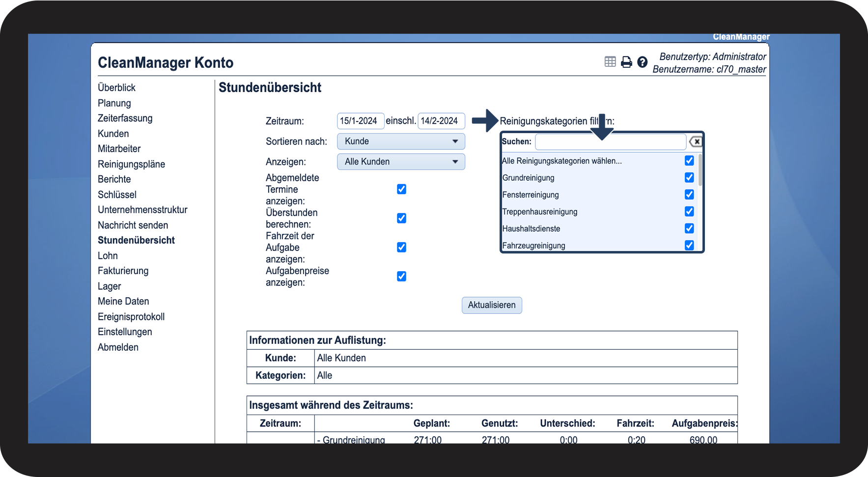Toggle Überstunden berechnen checkbox
868x477 pixels.
tap(401, 218)
